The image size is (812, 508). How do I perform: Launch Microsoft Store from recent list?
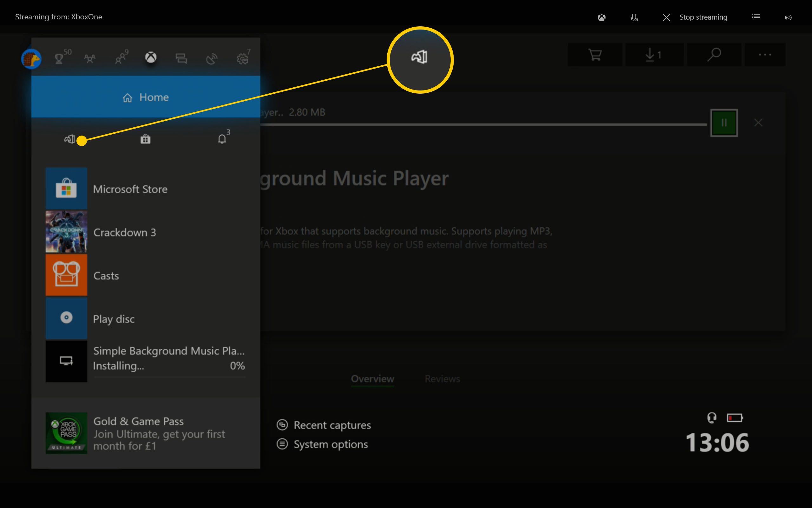[x=146, y=189]
